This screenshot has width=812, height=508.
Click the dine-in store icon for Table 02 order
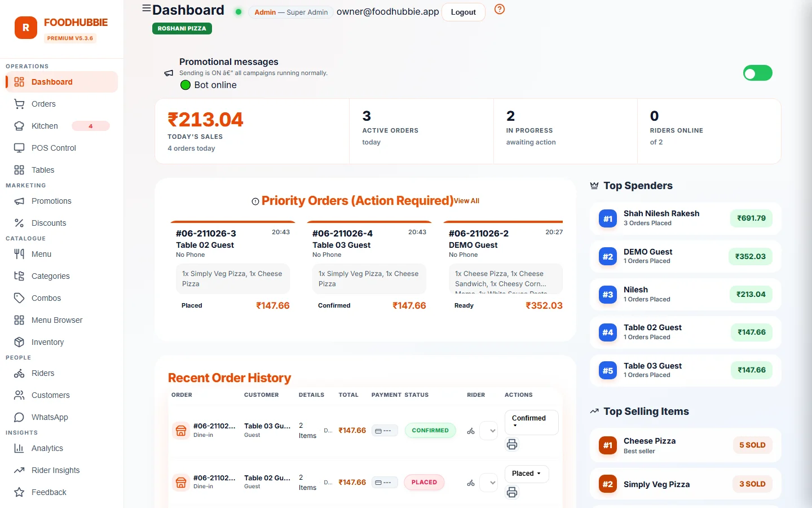[x=181, y=483]
